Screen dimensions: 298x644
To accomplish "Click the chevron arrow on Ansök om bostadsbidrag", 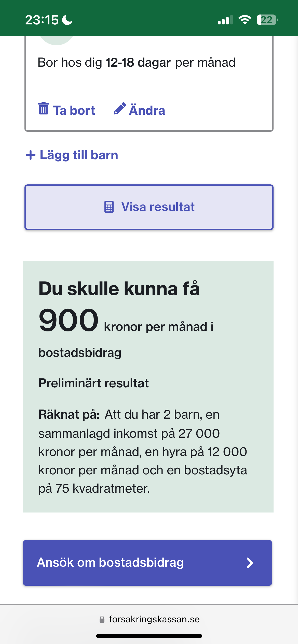I will click(x=250, y=563).
